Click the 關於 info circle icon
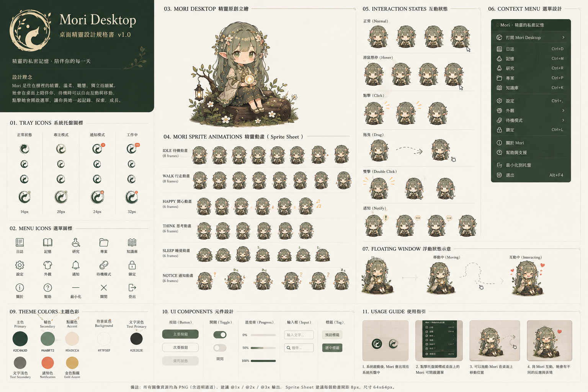Screen dimensions: 588x392 click(x=20, y=287)
